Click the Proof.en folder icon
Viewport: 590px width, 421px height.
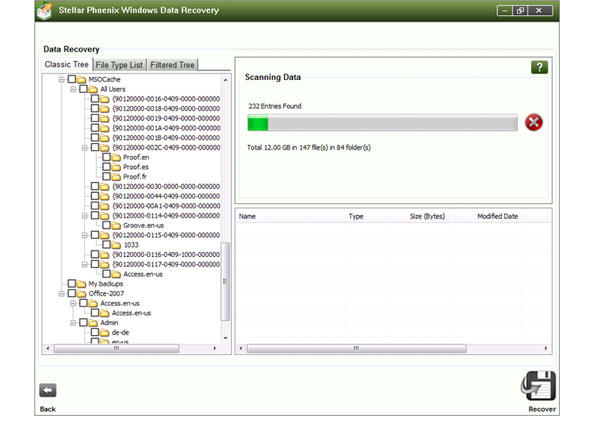click(x=116, y=157)
